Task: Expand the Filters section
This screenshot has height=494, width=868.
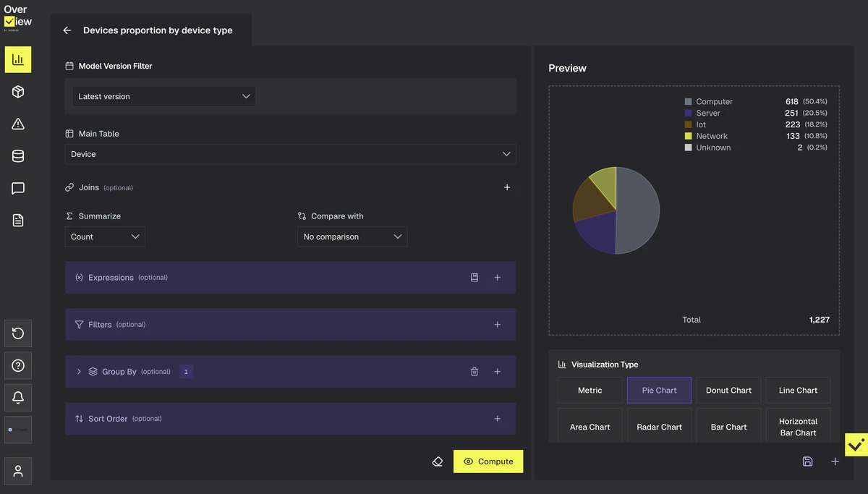Action: tap(291, 325)
